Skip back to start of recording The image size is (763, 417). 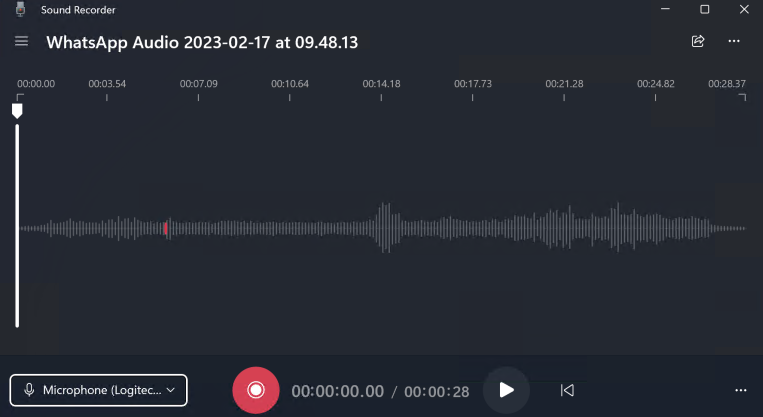[567, 390]
